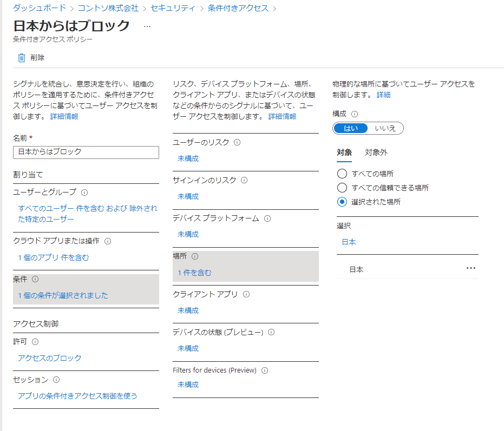This screenshot has width=504, height=431.
Task: Set 構成 toggle to いいえ
Action: coord(385,129)
